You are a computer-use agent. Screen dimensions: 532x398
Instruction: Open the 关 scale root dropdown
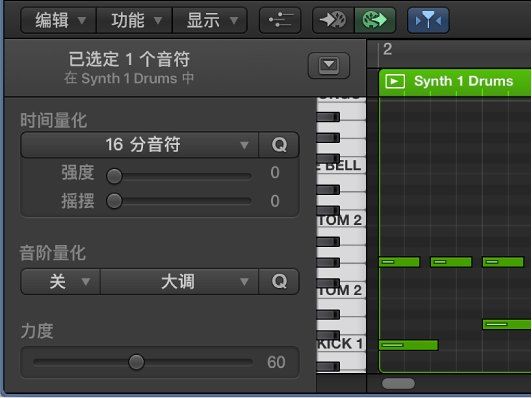(x=61, y=282)
